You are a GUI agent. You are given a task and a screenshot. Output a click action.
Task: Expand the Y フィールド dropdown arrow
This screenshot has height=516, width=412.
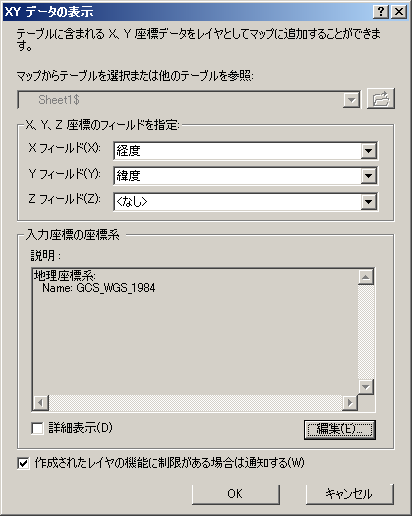369,176
